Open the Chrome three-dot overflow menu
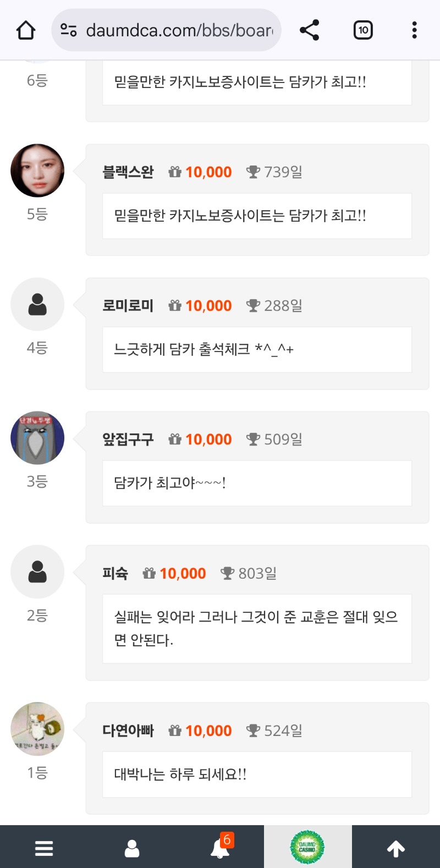Image resolution: width=440 pixels, height=868 pixels. (x=414, y=30)
